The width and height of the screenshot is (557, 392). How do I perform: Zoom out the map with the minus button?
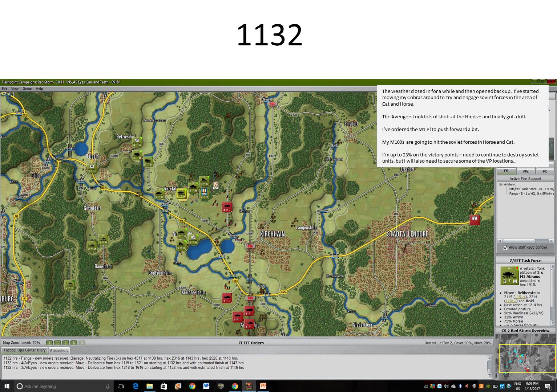tap(57, 343)
